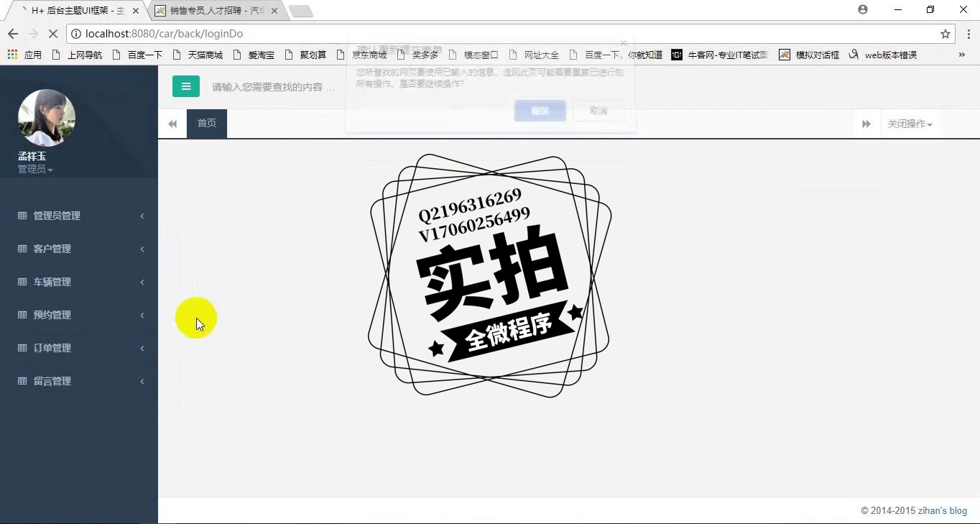Click the grid icon beside 留言管理

[22, 381]
